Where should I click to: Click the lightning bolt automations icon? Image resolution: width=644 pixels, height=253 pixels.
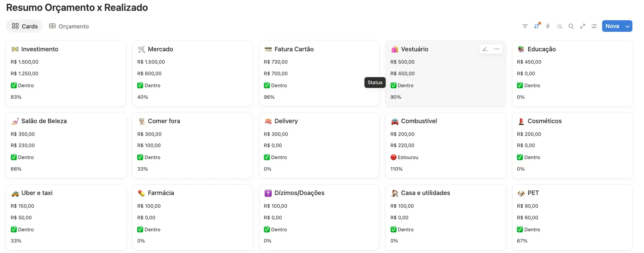(x=548, y=26)
